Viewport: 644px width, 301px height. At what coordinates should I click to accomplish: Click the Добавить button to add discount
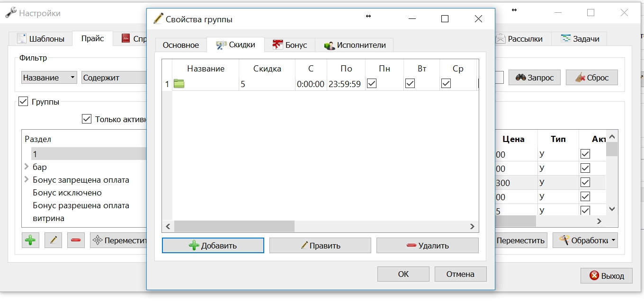(213, 246)
